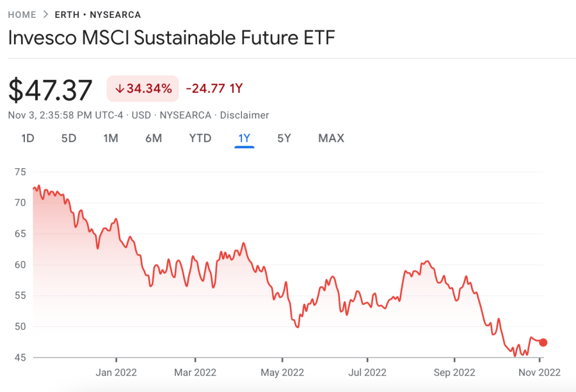Click the red current-price dot on chart
The image size is (576, 392).
[543, 342]
